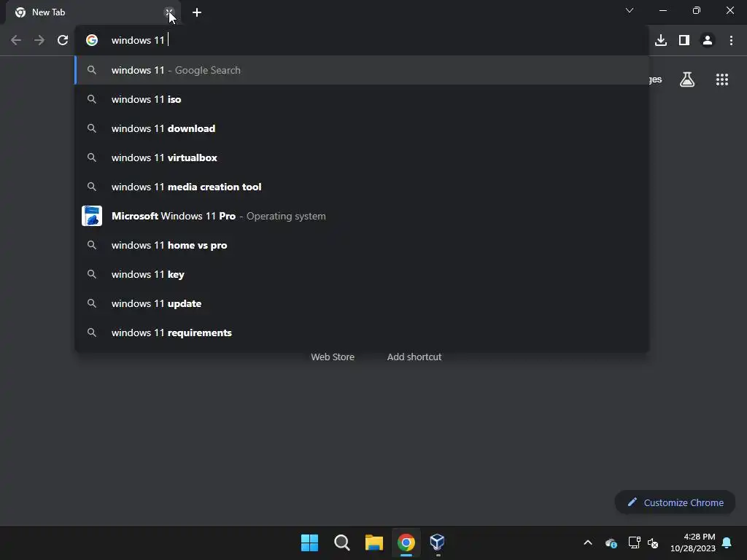Choose the 'windows 11 key' suggestion
The width and height of the screenshot is (747, 560).
pos(362,274)
